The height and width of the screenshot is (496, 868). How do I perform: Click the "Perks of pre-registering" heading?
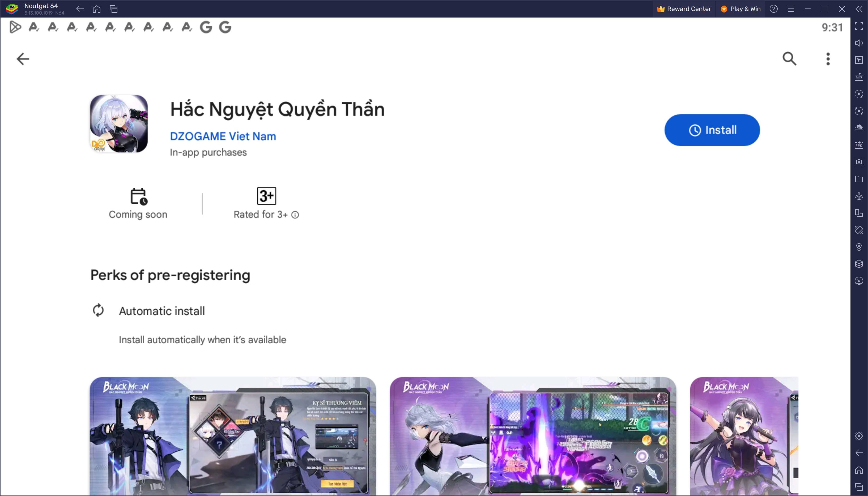(x=170, y=275)
